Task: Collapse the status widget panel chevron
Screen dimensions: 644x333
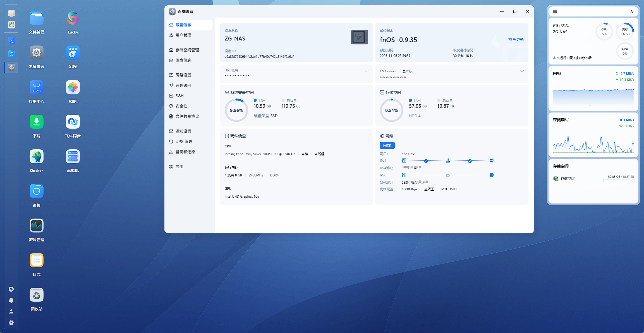Action: (631, 12)
